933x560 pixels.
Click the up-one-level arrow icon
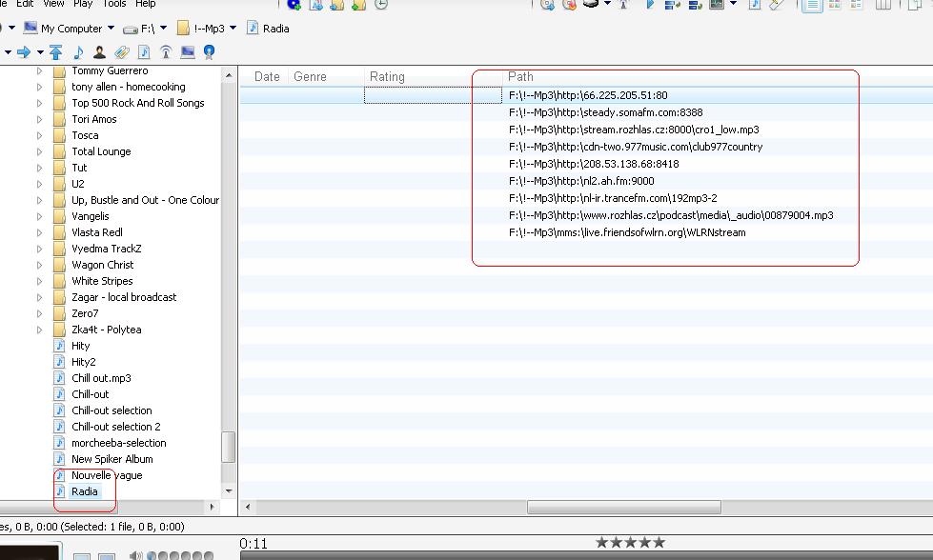56,51
